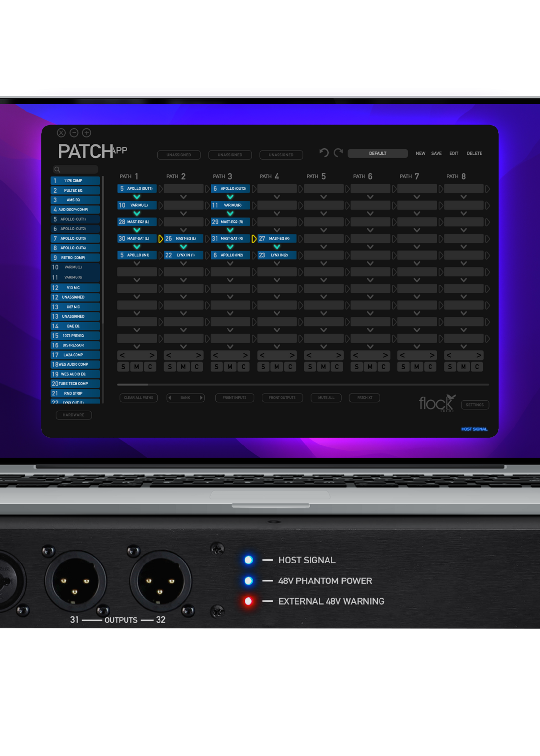The height and width of the screenshot is (756, 540).
Task: Solo Path 1 with S button
Action: click(123, 367)
